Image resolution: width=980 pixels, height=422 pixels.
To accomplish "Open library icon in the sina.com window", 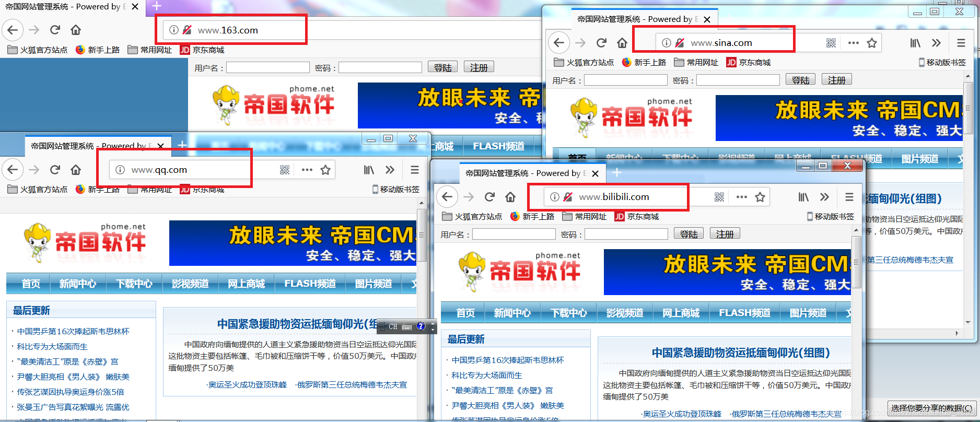I will click(x=915, y=43).
